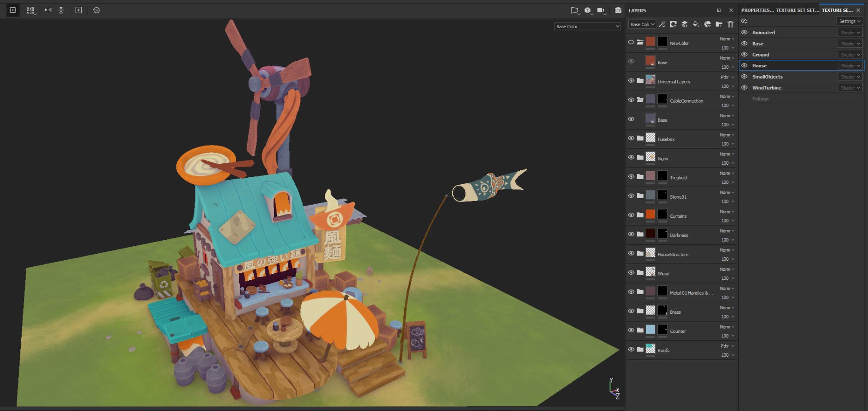Click the orange Curtains layer color swatch
868x411 pixels.
tap(650, 214)
